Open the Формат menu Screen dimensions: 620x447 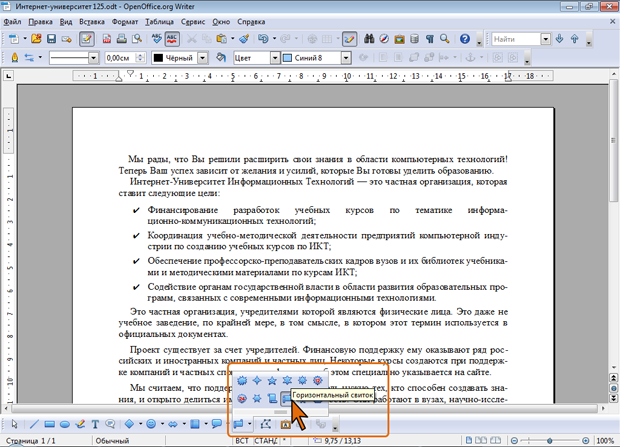click(x=125, y=20)
